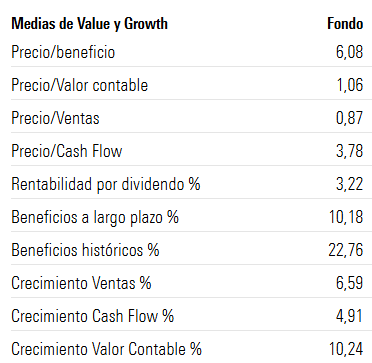This screenshot has height=363, width=372.
Task: Click the Medias de Value y Growth header
Action: point(89,24)
